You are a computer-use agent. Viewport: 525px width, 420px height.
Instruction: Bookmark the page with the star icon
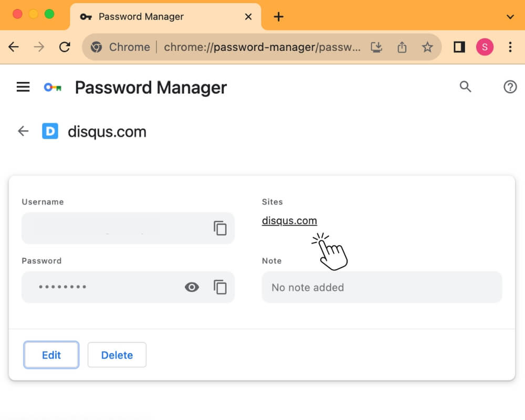click(427, 47)
